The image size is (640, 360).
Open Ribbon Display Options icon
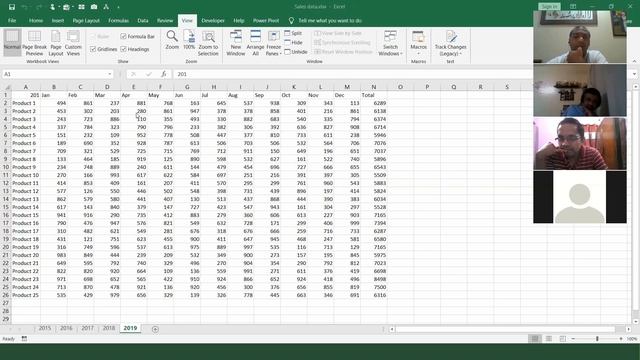click(x=573, y=7)
